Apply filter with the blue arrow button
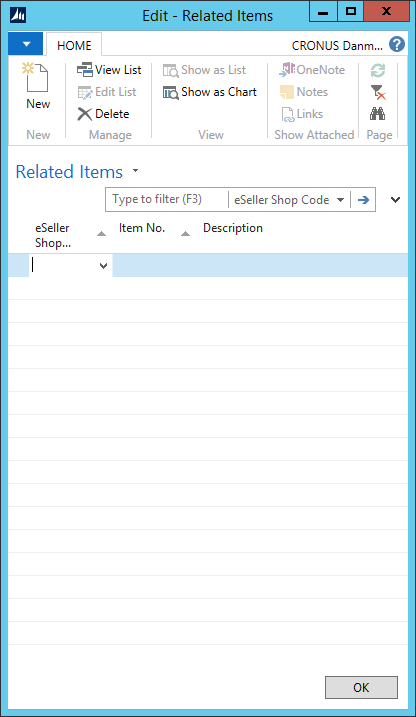 (x=363, y=199)
